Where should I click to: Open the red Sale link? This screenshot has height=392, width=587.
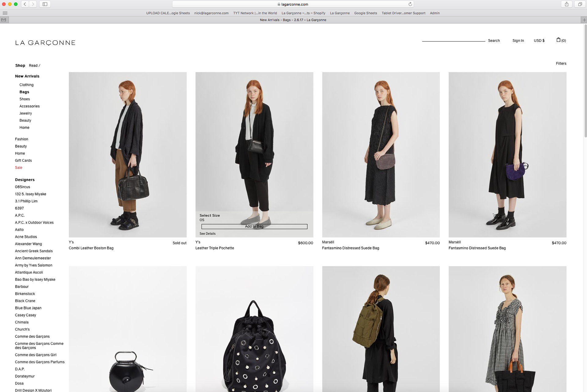click(19, 168)
